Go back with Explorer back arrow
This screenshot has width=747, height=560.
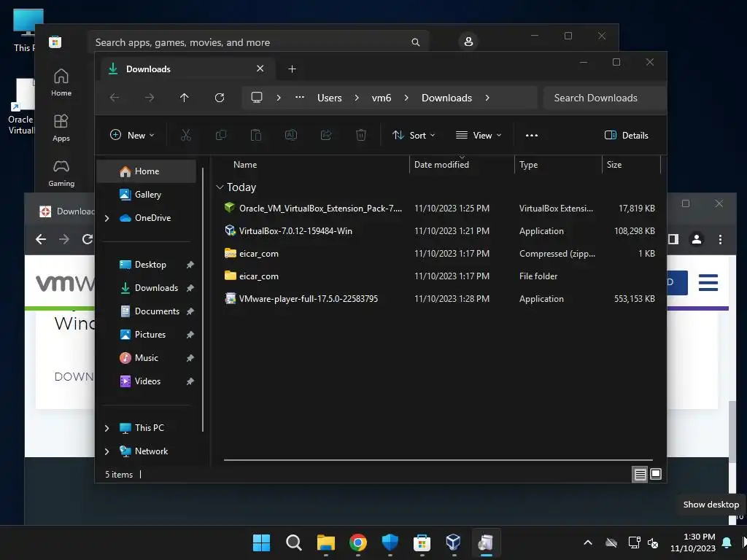pyautogui.click(x=115, y=98)
